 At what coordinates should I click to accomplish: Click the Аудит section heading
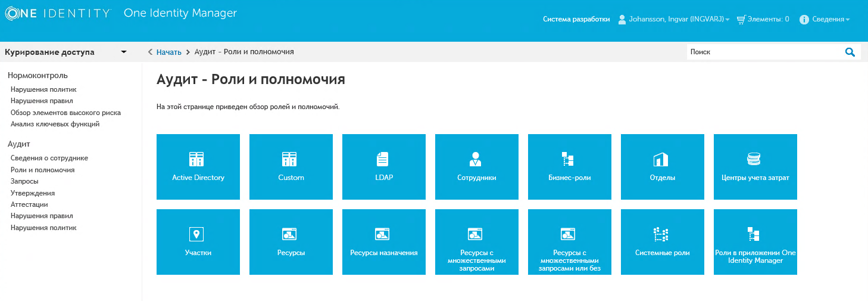(19, 144)
